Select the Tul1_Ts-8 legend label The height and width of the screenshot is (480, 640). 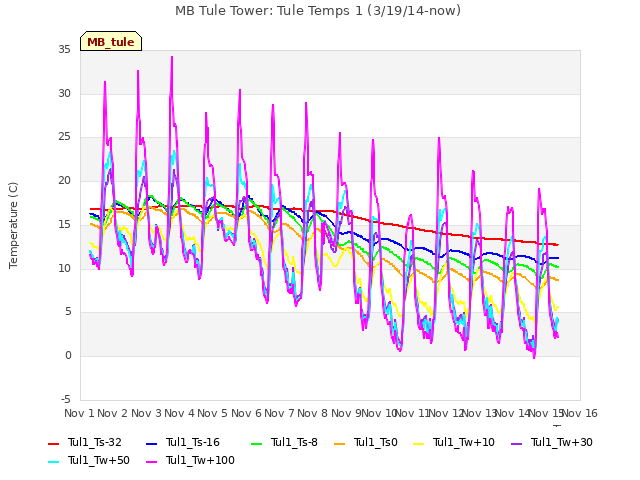[x=294, y=442]
